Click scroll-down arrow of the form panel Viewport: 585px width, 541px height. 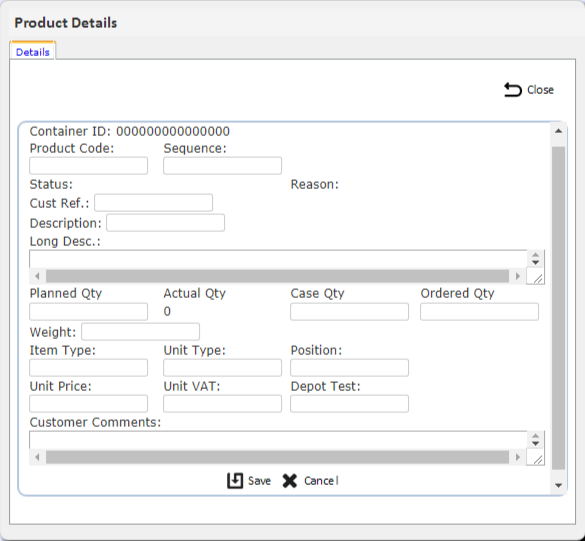click(559, 485)
